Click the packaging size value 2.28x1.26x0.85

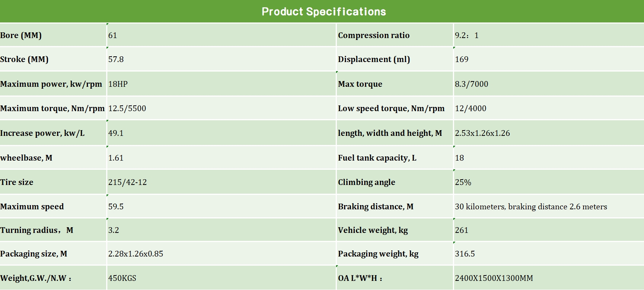[x=135, y=254]
